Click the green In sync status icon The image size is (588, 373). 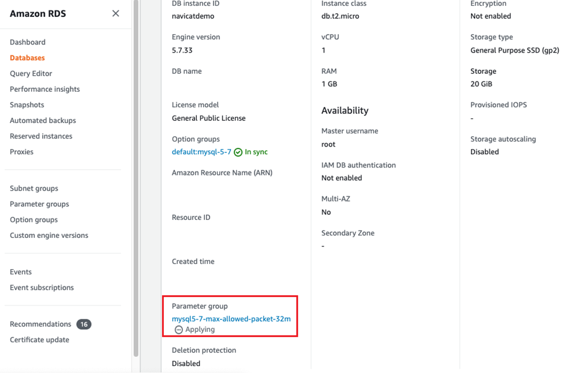[238, 152]
